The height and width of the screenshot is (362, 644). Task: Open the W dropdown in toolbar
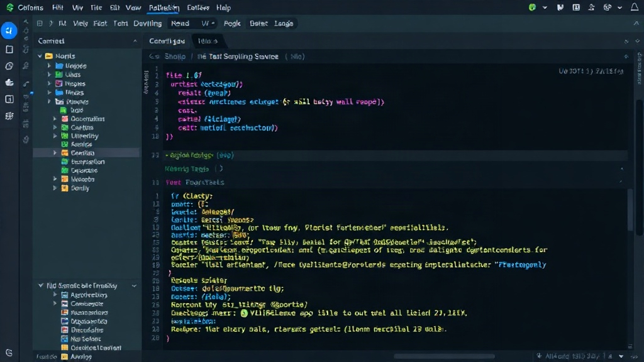click(208, 23)
